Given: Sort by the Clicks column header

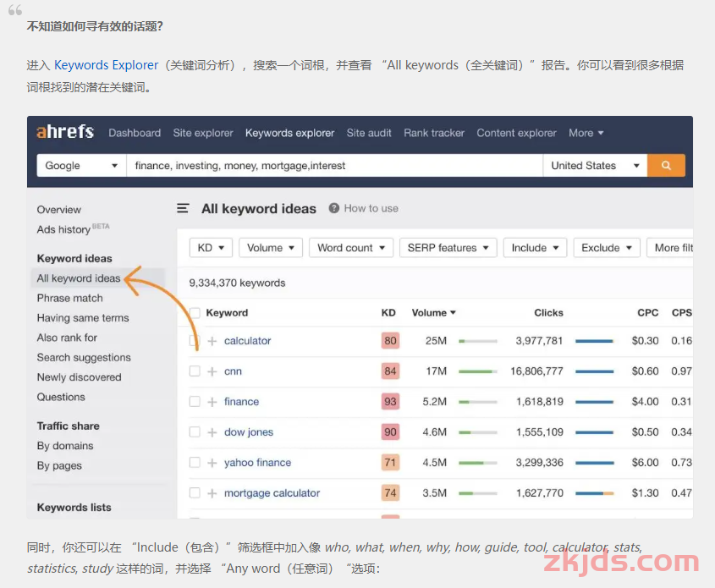Looking at the screenshot, I should tap(548, 313).
